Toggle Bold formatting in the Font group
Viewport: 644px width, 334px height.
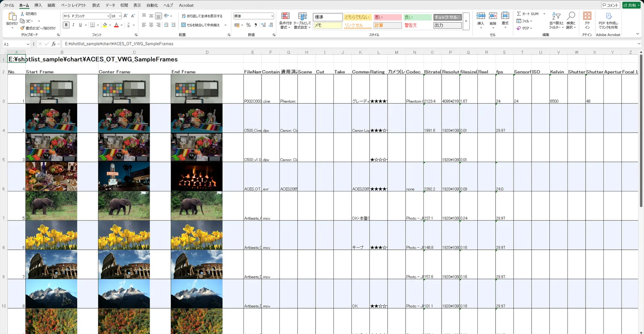point(66,25)
